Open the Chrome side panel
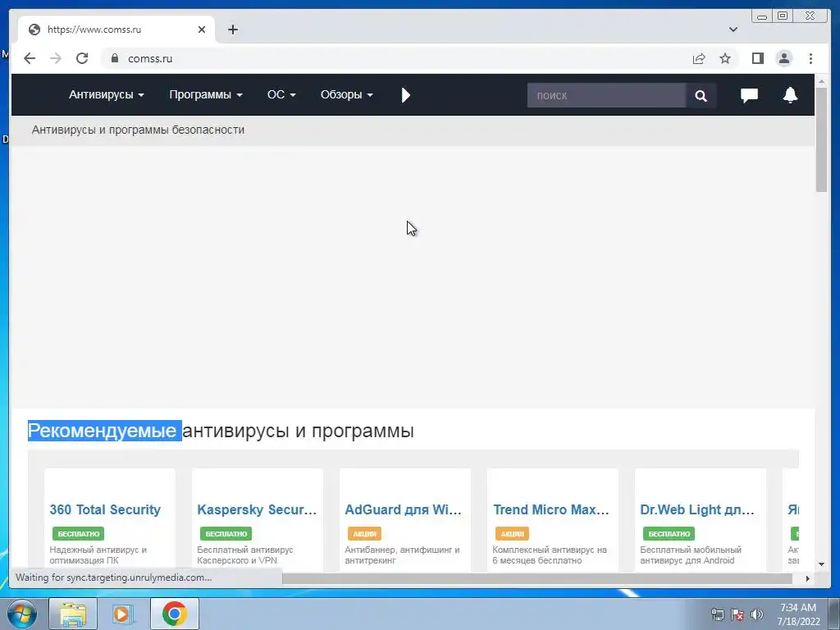The width and height of the screenshot is (840, 630). [x=757, y=58]
